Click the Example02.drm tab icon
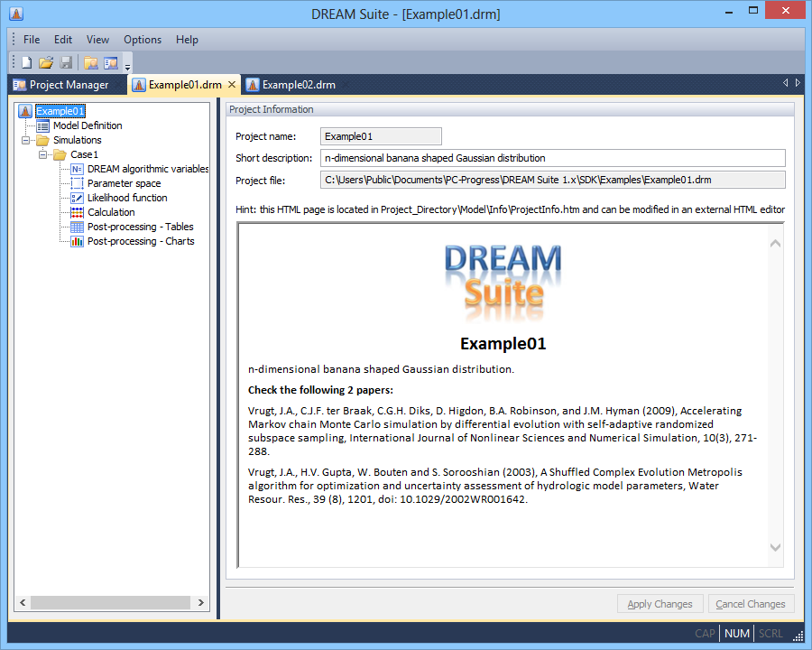 click(253, 85)
